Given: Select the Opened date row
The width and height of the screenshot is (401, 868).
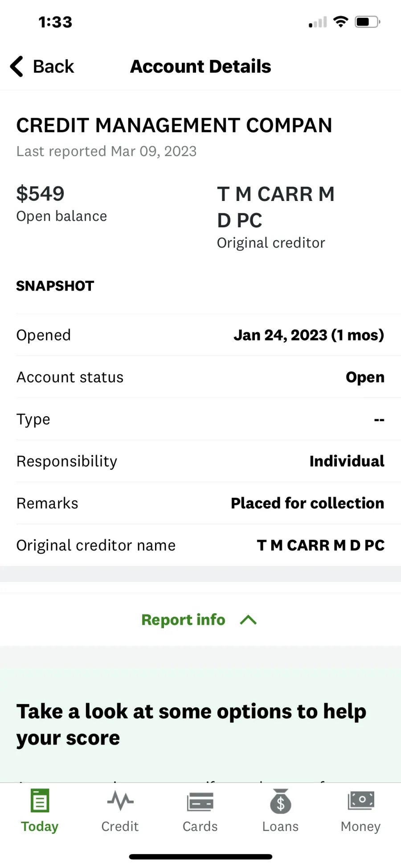Looking at the screenshot, I should point(200,335).
